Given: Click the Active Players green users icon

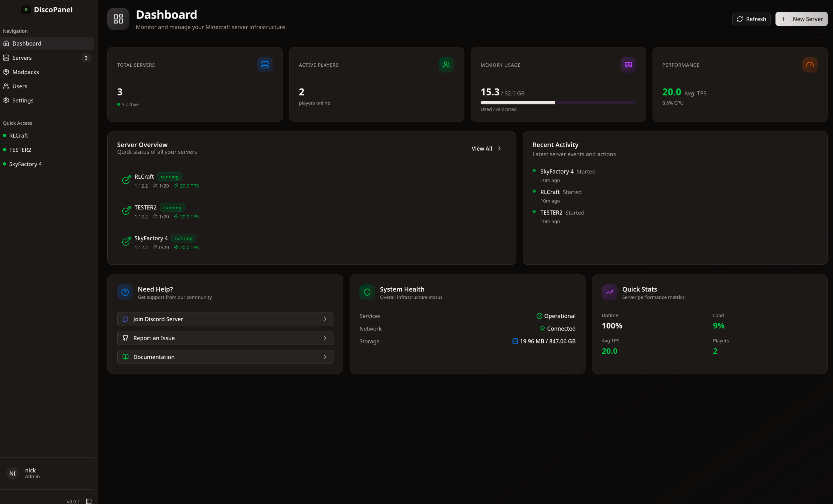Looking at the screenshot, I should point(446,65).
